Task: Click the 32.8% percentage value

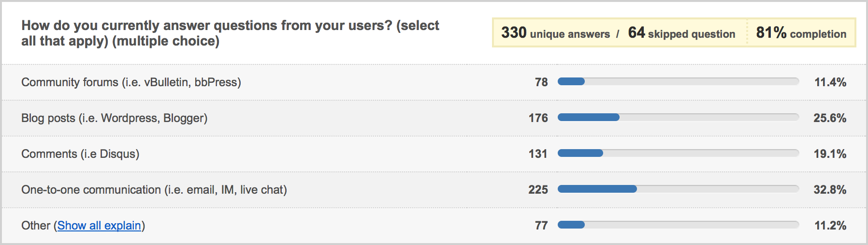Action: (830, 190)
